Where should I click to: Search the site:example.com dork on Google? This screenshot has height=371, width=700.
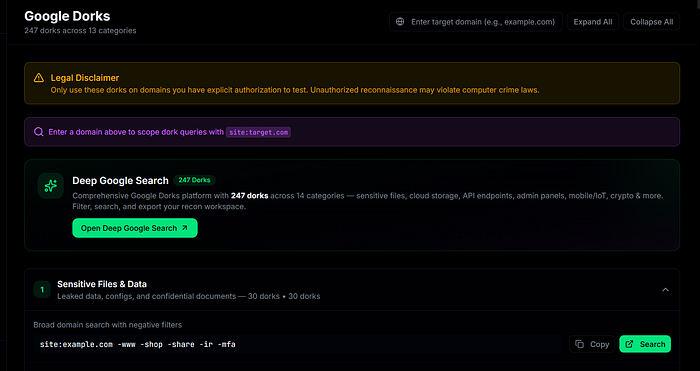[645, 344]
